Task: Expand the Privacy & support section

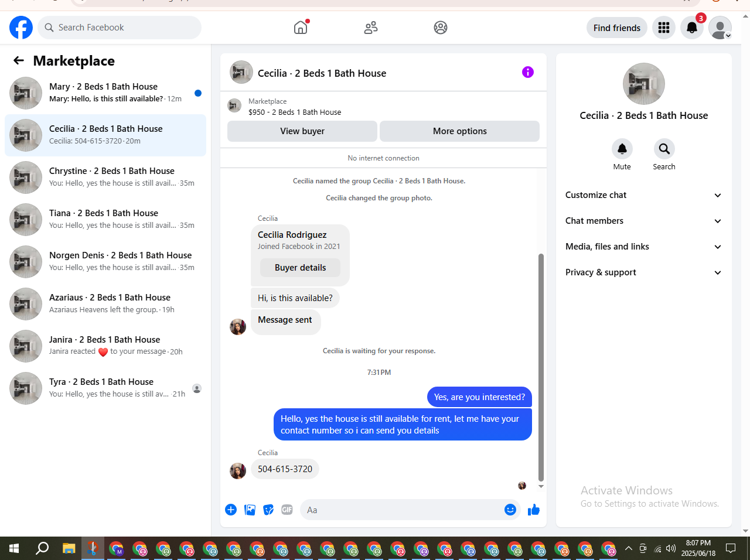Action: pos(643,272)
